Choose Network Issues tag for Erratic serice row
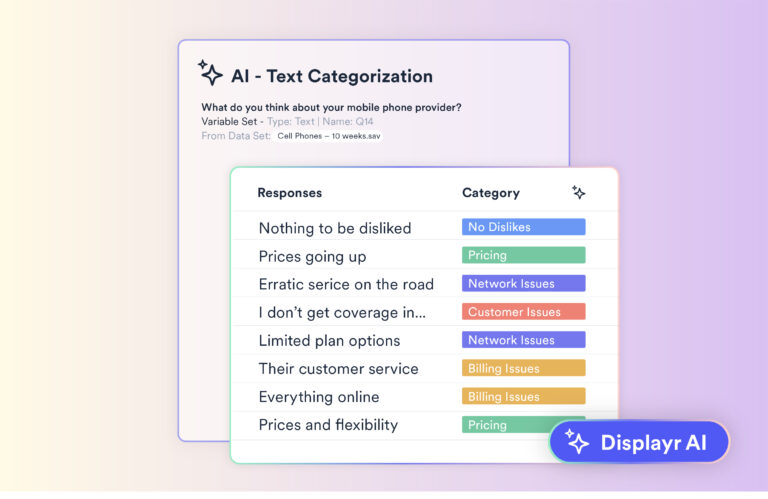This screenshot has width=768, height=499. pos(523,283)
